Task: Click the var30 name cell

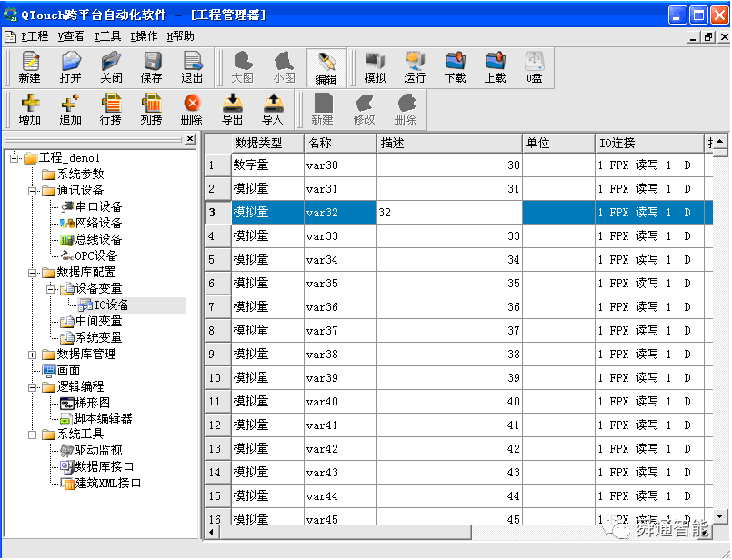Action: click(340, 165)
